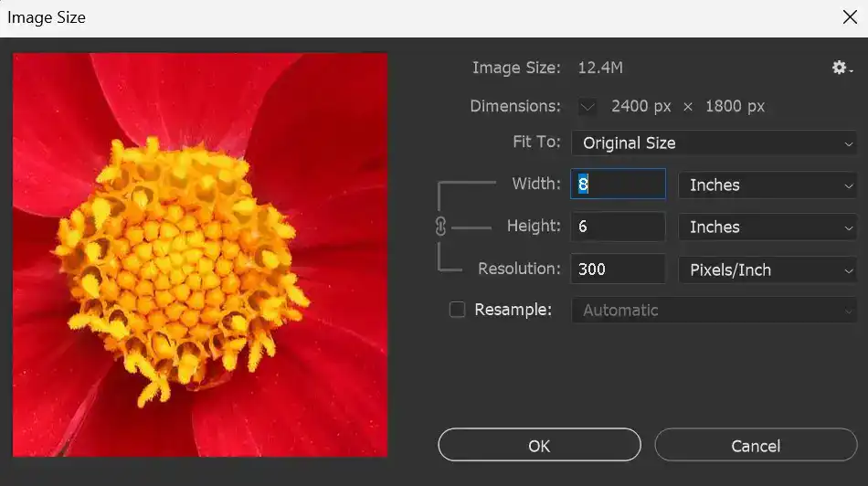Screen dimensions: 868x486
Task: Click the Resolution label
Action: tap(519, 269)
